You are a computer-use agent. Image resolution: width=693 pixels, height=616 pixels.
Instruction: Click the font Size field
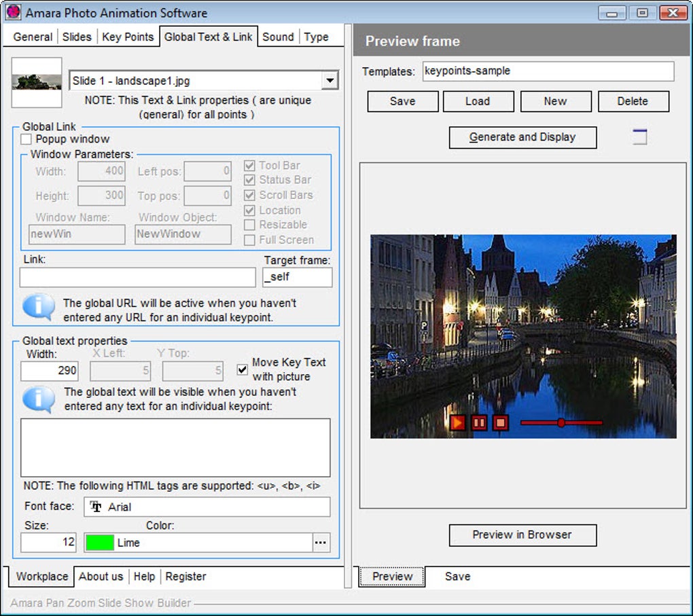click(x=48, y=543)
